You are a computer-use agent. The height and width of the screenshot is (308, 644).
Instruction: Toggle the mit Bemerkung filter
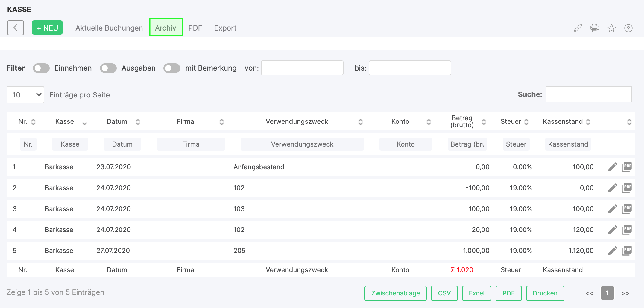tap(172, 68)
